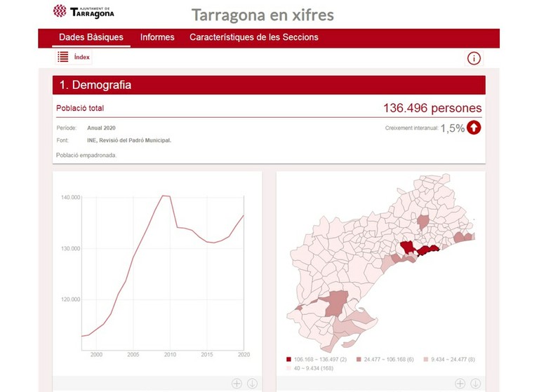Select the darkest red legend swatch
Viewport: 539px width, 392px height.
pyautogui.click(x=289, y=359)
